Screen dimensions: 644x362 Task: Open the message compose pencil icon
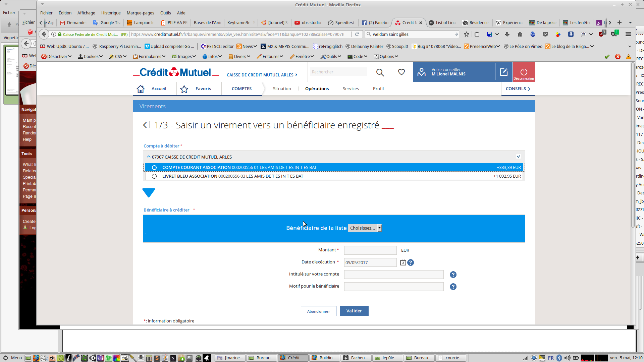pyautogui.click(x=503, y=72)
